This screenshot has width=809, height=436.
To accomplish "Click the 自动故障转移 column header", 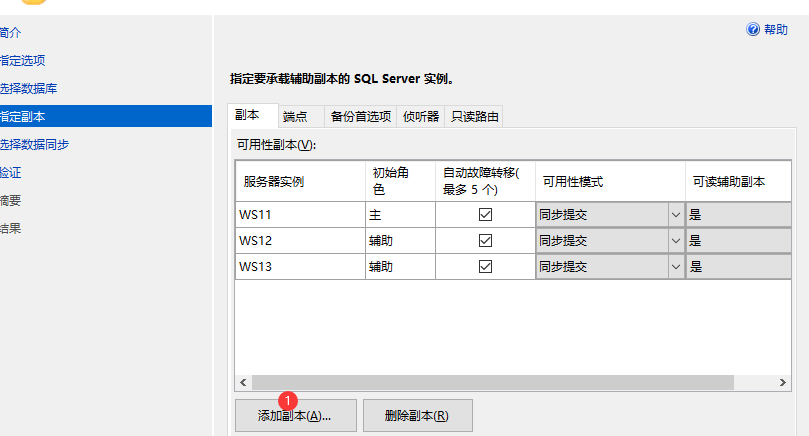I will point(486,181).
